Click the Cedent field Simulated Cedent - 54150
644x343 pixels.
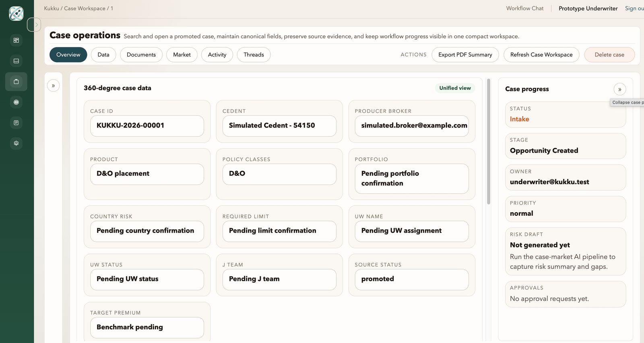tap(279, 126)
